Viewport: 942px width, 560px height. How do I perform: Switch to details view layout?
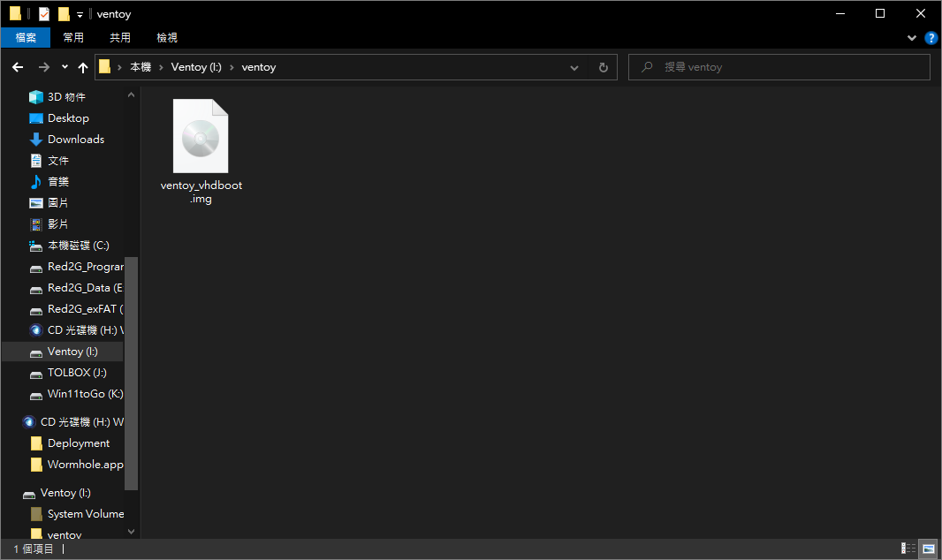pos(908,549)
